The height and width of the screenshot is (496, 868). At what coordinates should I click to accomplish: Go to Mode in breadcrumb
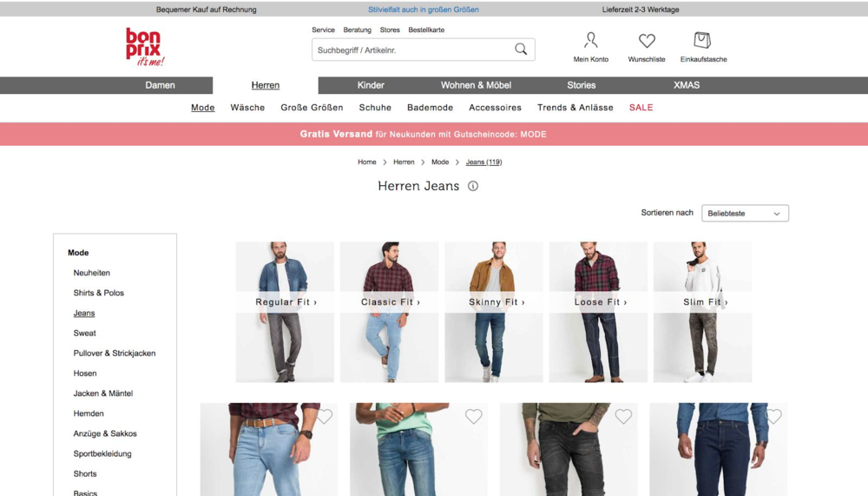pyautogui.click(x=440, y=162)
